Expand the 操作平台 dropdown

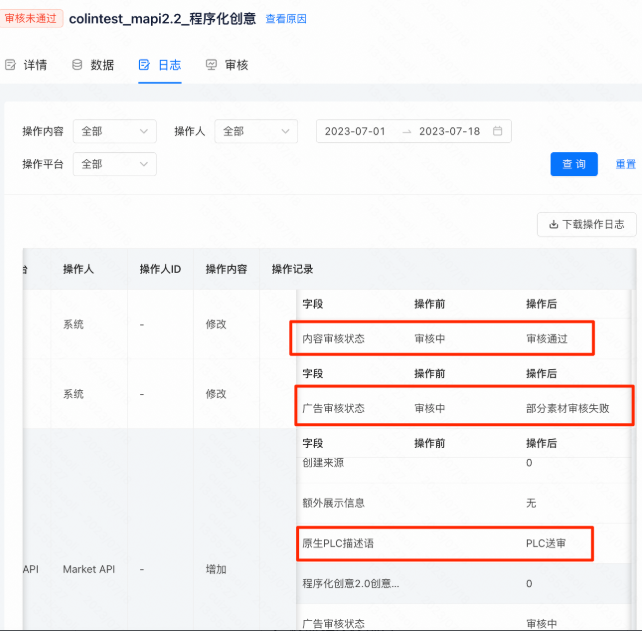coord(114,164)
